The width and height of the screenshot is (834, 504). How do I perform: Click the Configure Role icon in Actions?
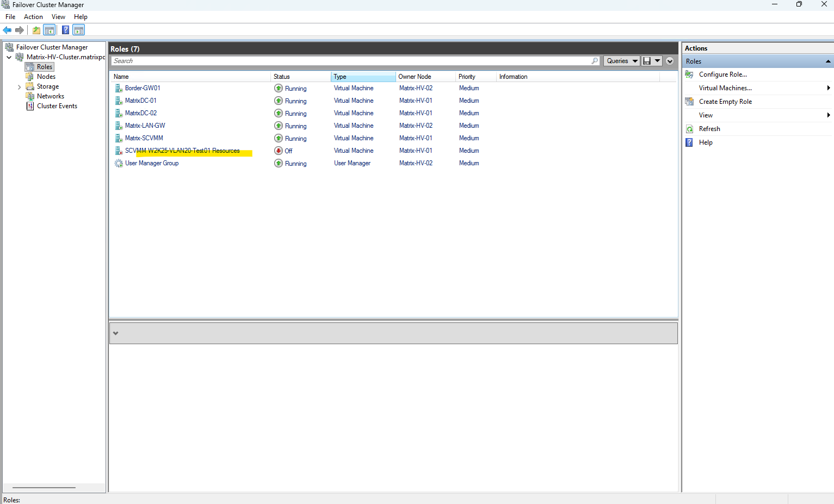tap(689, 74)
